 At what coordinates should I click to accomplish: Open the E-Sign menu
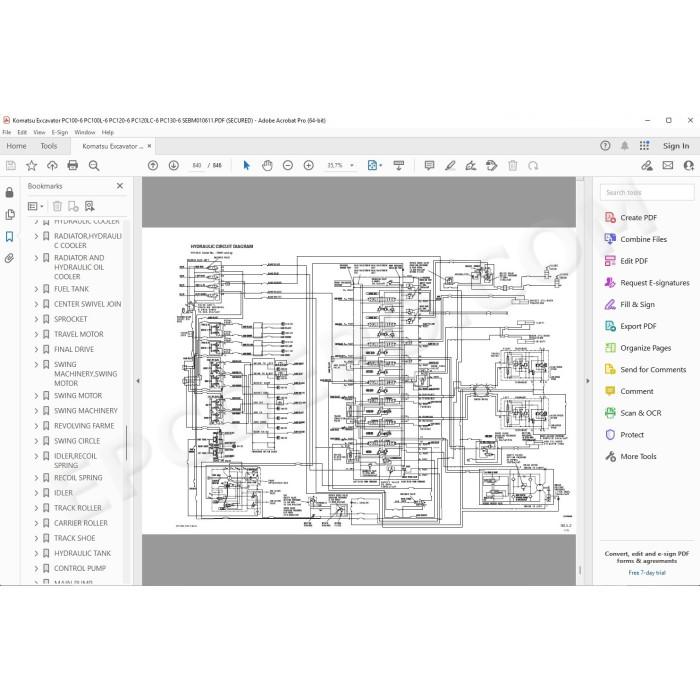pos(59,133)
